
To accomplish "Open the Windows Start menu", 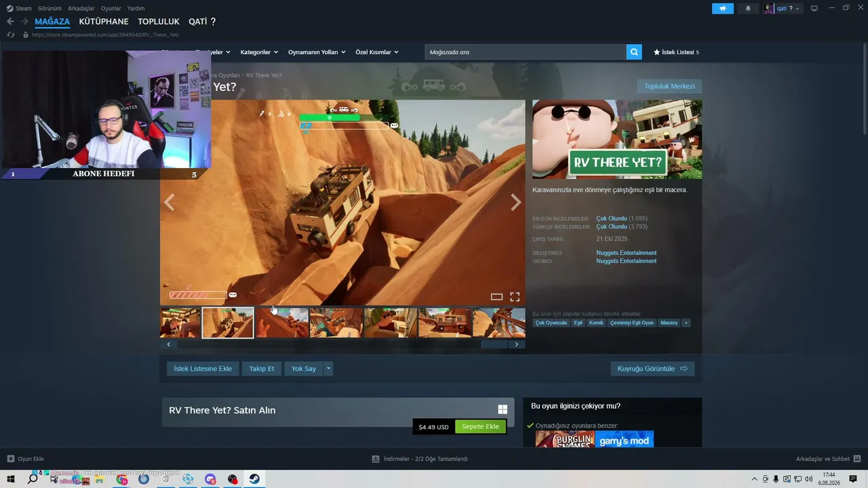I will (10, 479).
